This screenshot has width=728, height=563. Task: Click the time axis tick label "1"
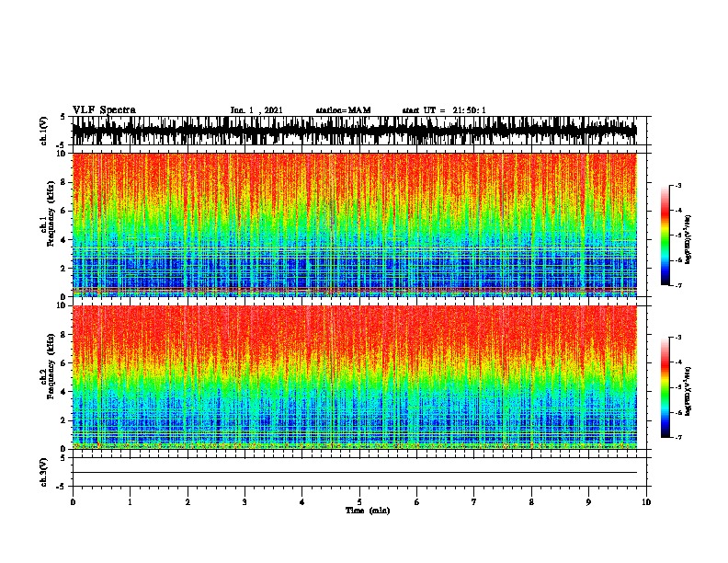130,502
